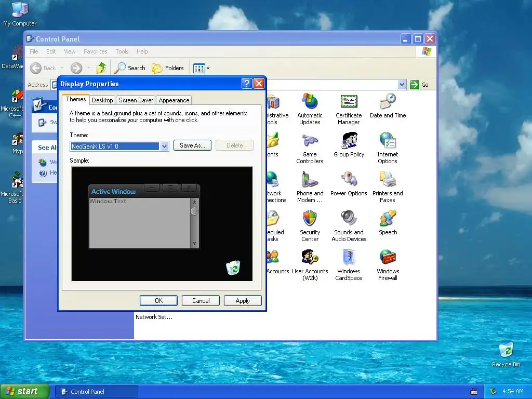Open Date and Time settings icon

tap(388, 105)
